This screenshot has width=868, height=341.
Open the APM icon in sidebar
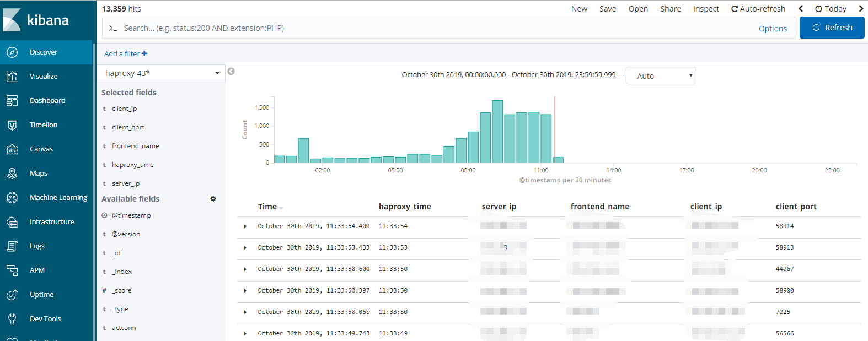point(12,270)
